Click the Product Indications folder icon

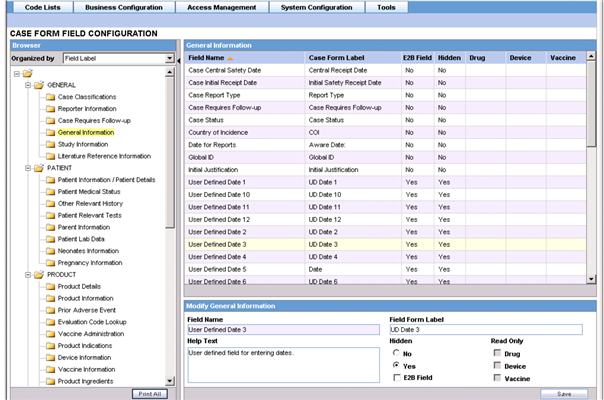pyautogui.click(x=50, y=345)
